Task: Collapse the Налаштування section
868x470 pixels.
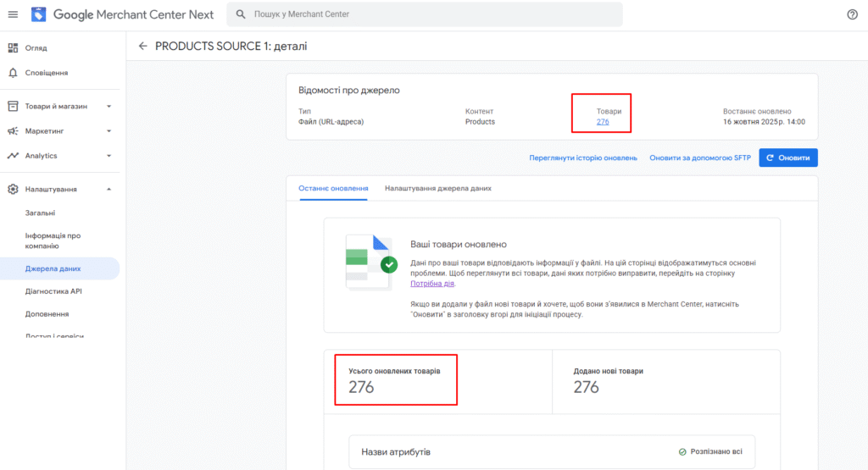Action: point(108,189)
